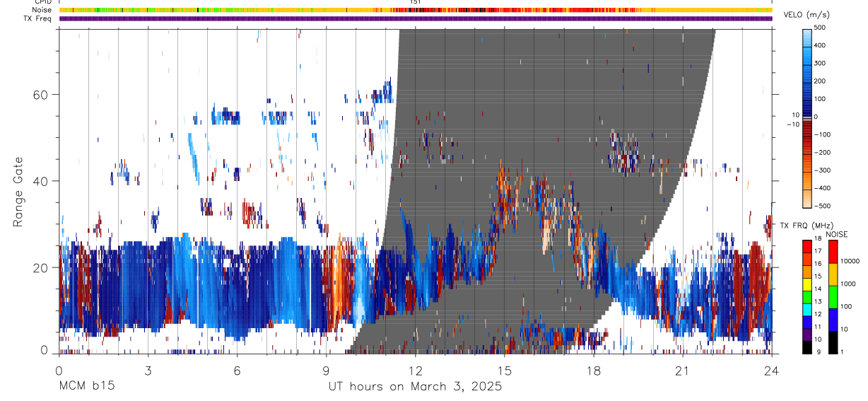The image size is (868, 401).
Task: Click the '1000' label on NOISE colorbar
Action: coord(848,284)
